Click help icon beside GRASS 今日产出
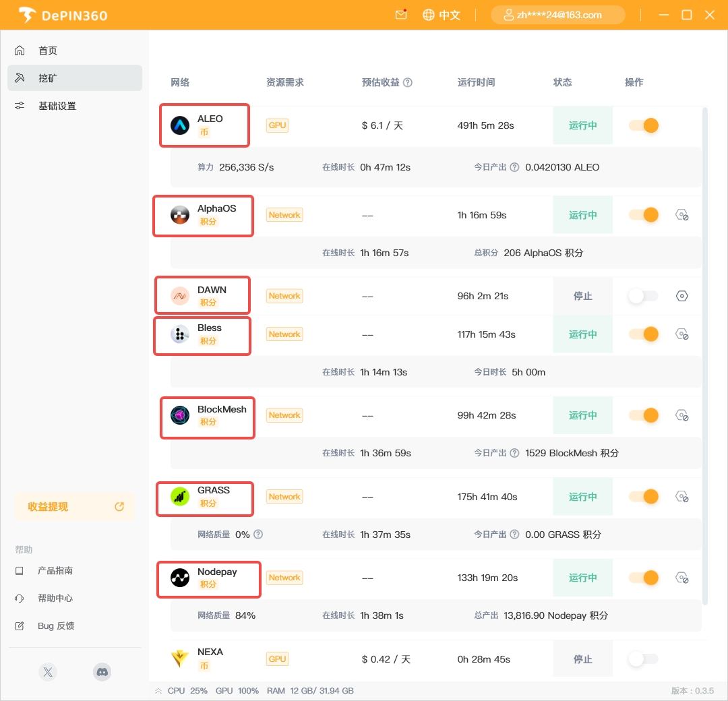The width and height of the screenshot is (728, 701). click(514, 535)
